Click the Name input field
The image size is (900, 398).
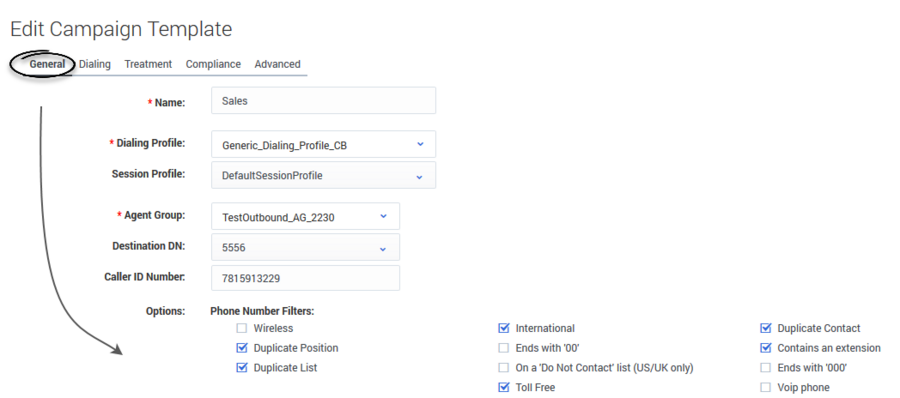[323, 101]
